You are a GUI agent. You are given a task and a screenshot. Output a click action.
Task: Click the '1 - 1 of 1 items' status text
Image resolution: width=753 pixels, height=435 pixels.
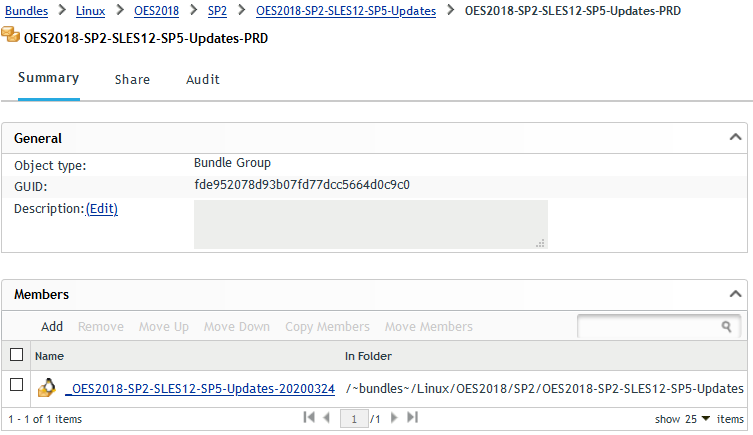[45, 419]
